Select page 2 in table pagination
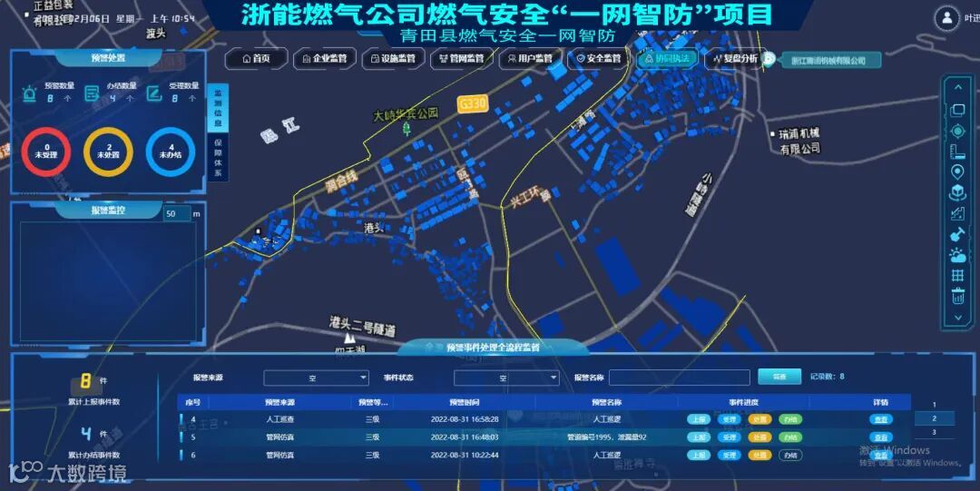This screenshot has height=491, width=980. (935, 418)
